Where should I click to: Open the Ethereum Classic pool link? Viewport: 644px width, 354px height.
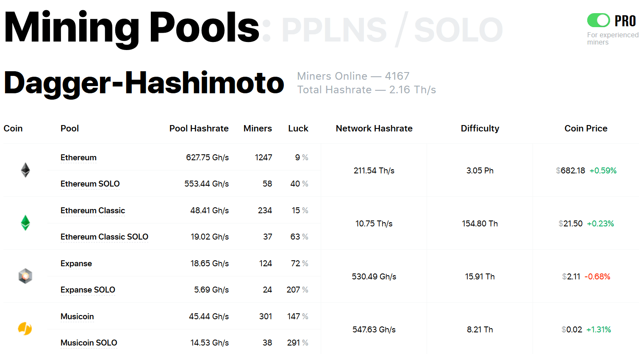93,211
